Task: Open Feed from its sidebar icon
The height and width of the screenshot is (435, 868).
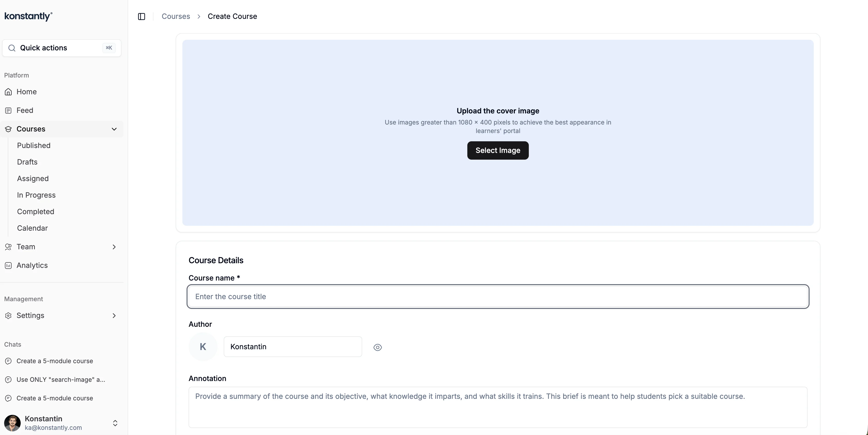Action: tap(9, 111)
